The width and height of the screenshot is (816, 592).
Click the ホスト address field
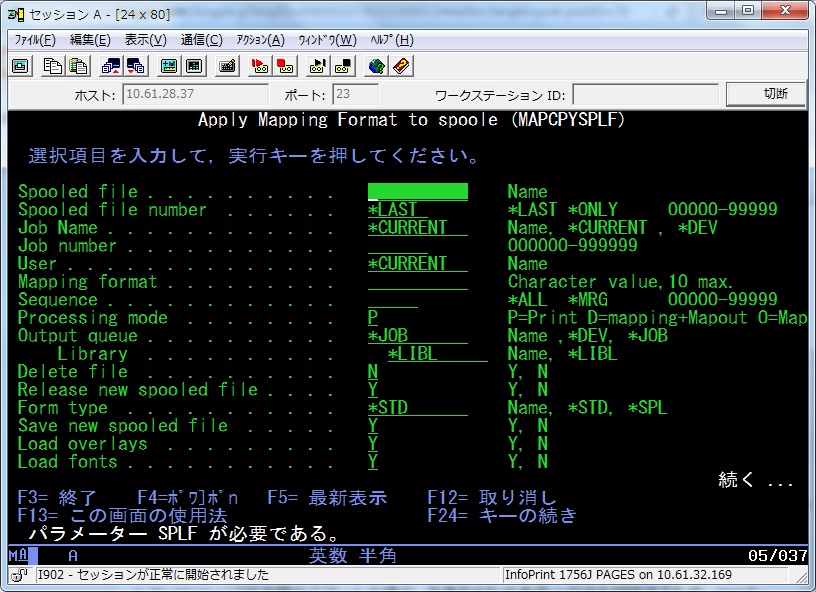195,94
